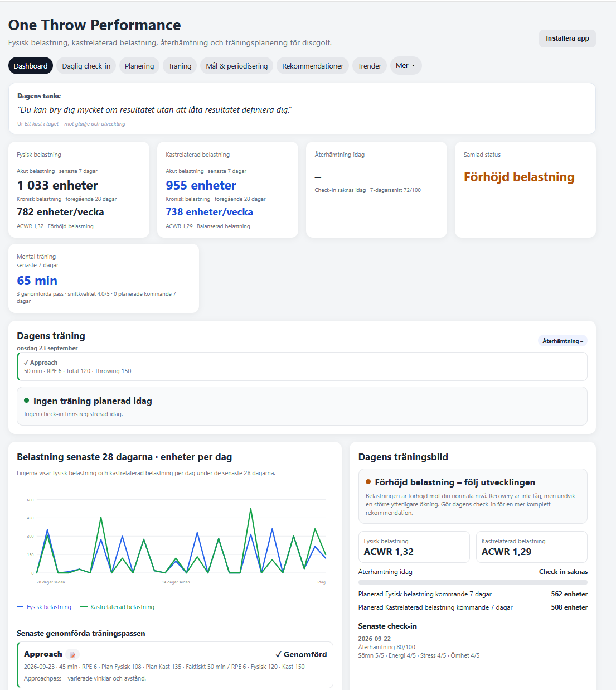The height and width of the screenshot is (690, 616).
Task: Go to the Planering tab
Action: tap(139, 66)
